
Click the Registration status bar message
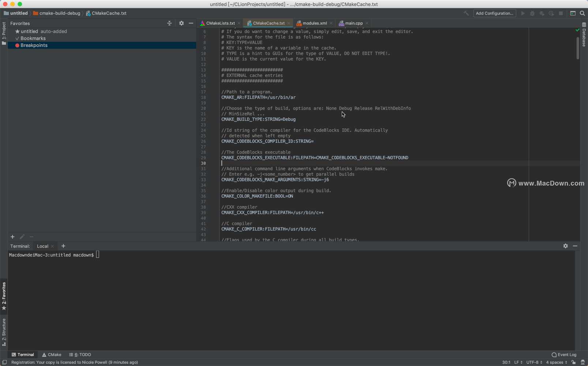[75, 362]
